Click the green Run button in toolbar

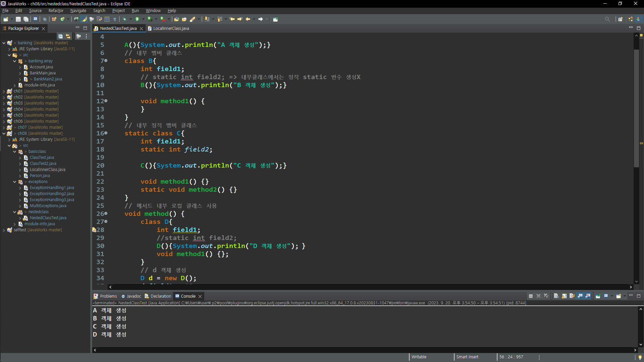tap(137, 19)
